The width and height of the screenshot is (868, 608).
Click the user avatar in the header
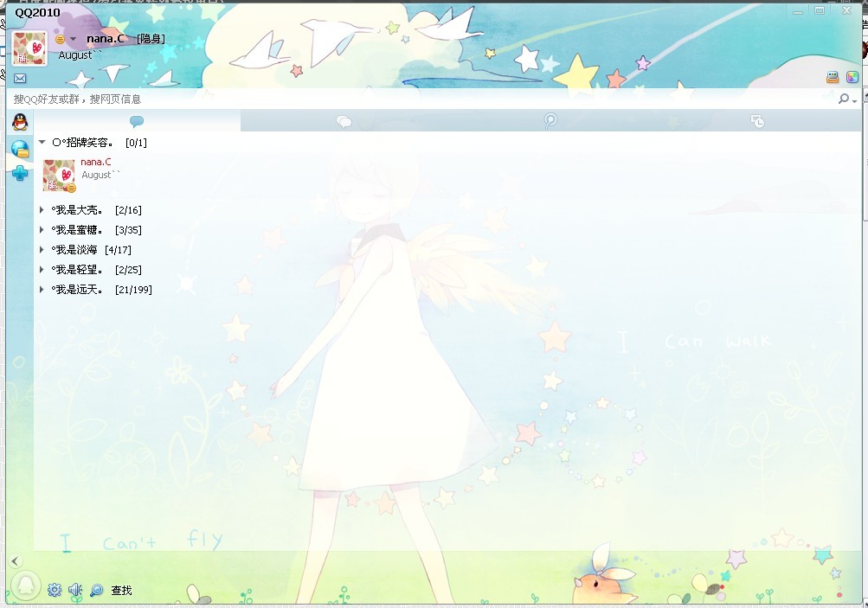tap(29, 48)
